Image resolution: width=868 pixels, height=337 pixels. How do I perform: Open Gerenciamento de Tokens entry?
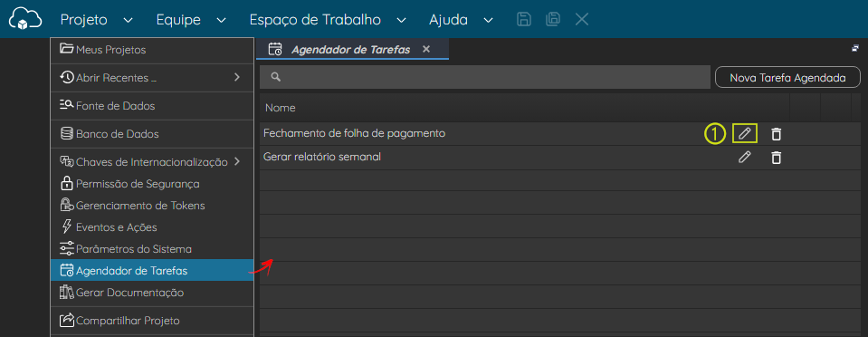[152, 205]
